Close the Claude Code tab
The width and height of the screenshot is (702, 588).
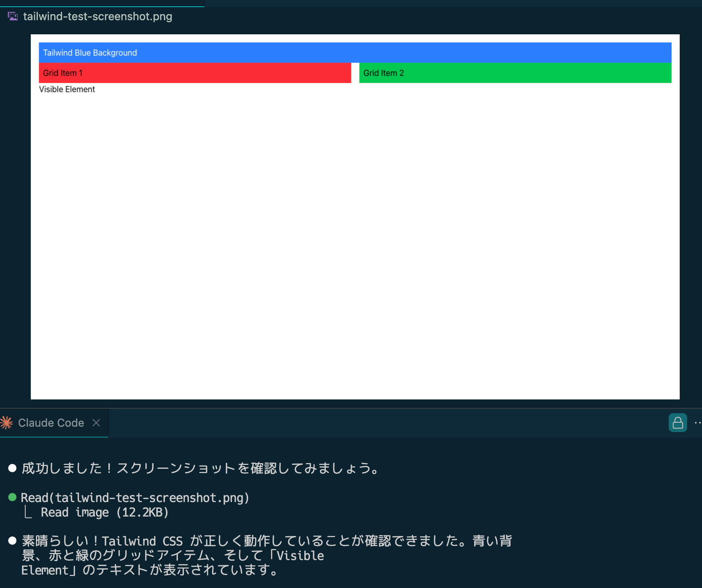[x=96, y=423]
